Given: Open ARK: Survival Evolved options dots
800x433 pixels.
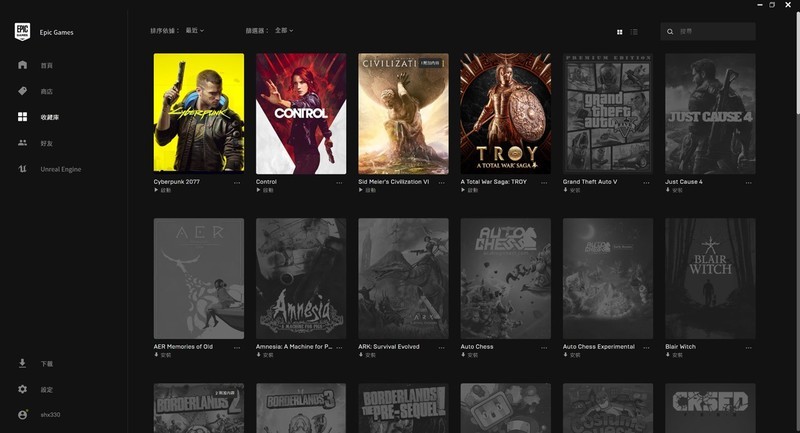Looking at the screenshot, I should coord(441,347).
